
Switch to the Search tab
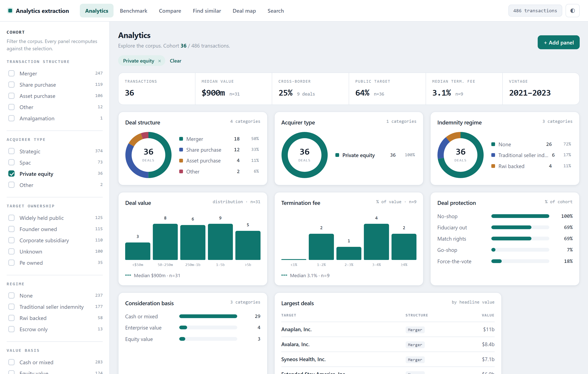point(275,11)
